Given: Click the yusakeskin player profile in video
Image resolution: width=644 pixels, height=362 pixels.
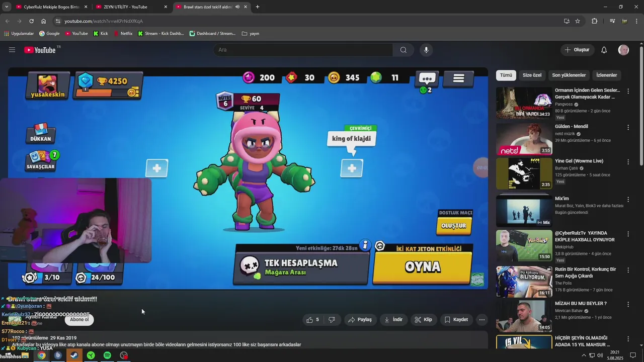Looking at the screenshot, I should [x=48, y=86].
